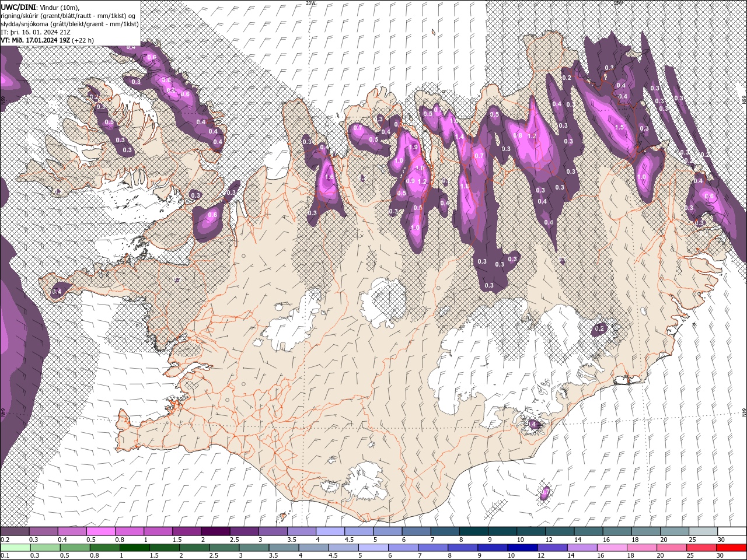Pick the bright red rain swatch above label 30
This screenshot has width=747, height=560.
point(732,548)
